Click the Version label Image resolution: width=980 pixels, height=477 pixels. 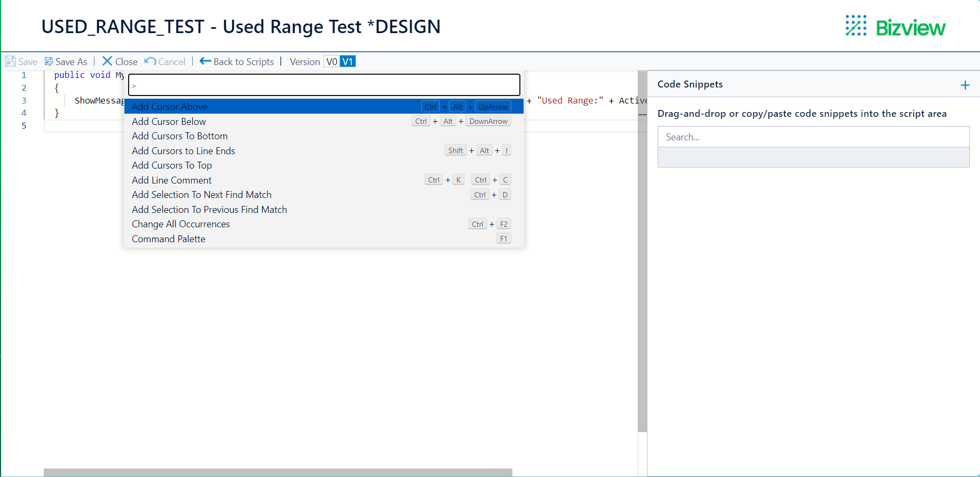(x=305, y=62)
